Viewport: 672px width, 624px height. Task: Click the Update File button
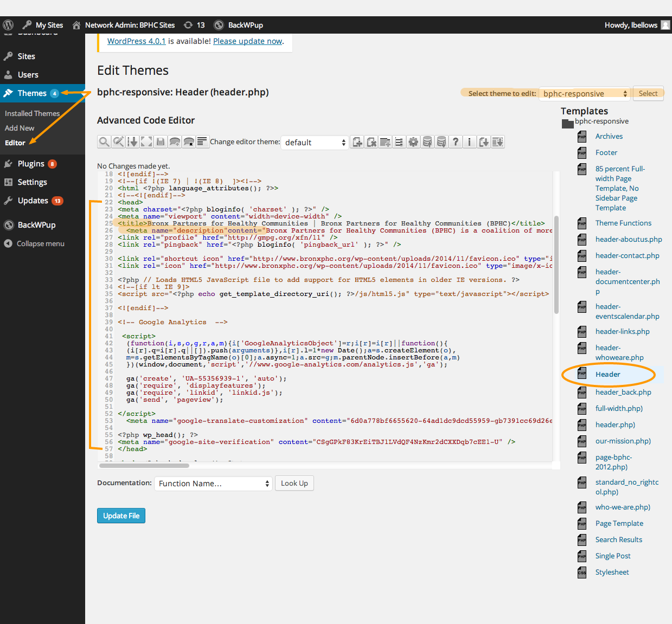point(121,516)
